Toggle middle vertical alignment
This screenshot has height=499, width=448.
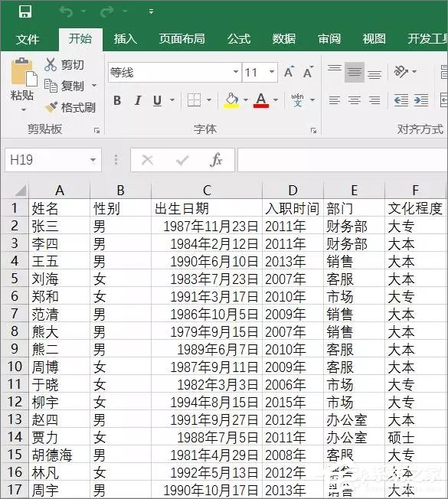click(355, 72)
